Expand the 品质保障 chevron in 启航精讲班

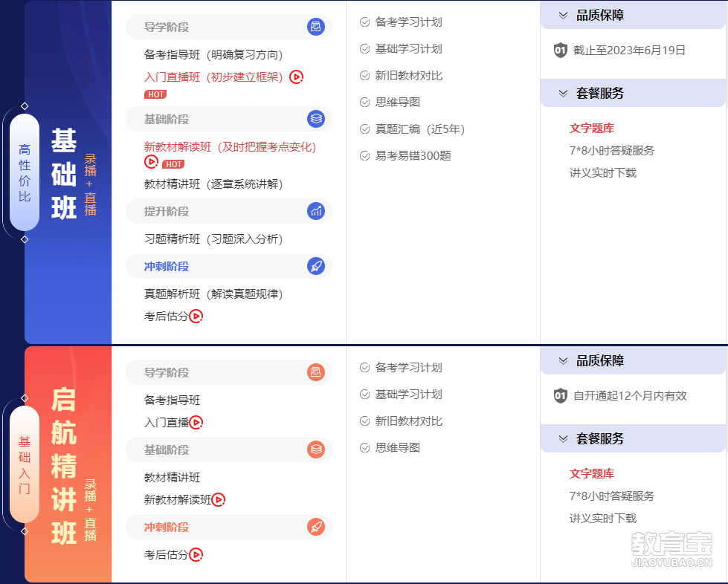[563, 361]
